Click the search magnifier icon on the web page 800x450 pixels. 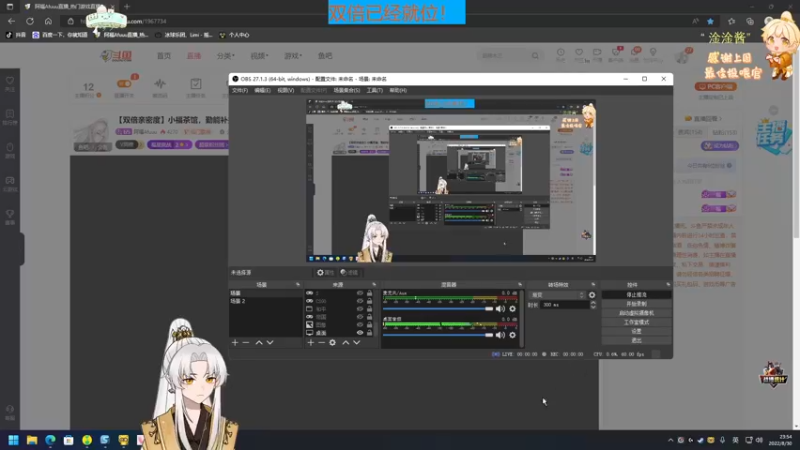coord(535,56)
